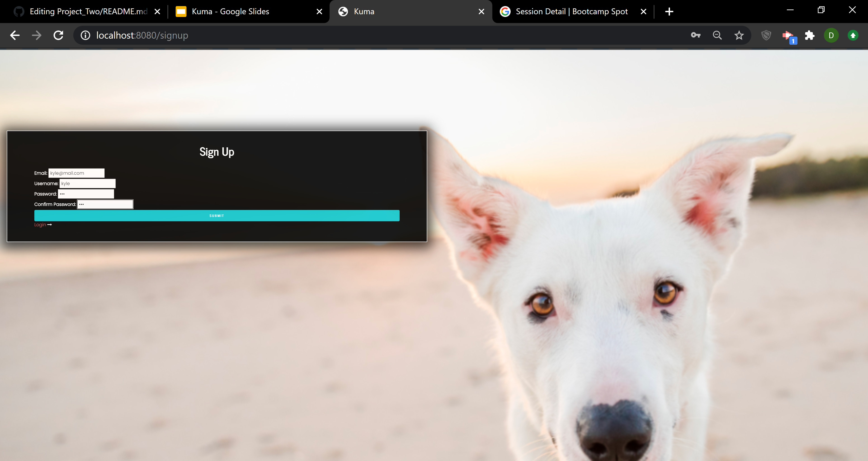Open the Extensions puzzle piece menu

coord(810,35)
